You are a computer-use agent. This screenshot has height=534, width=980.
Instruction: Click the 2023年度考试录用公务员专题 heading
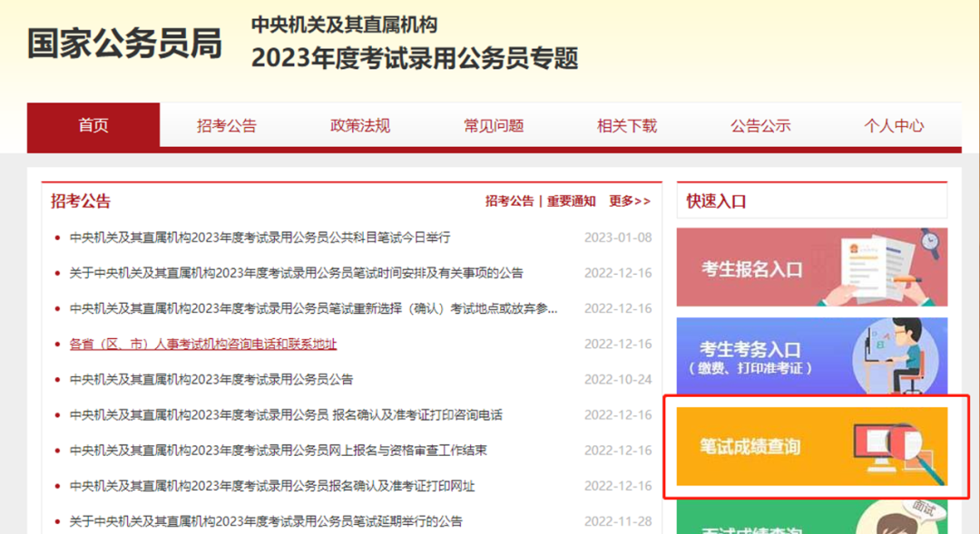415,58
